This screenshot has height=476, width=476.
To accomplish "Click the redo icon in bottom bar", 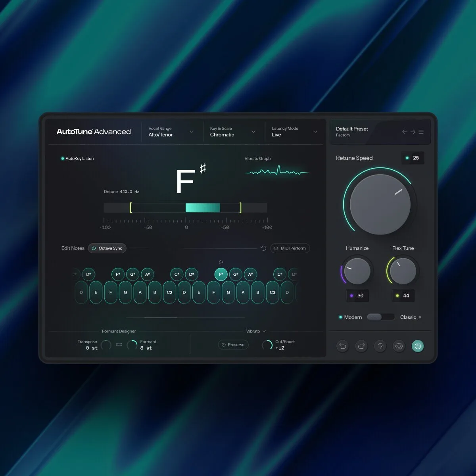I will click(361, 346).
